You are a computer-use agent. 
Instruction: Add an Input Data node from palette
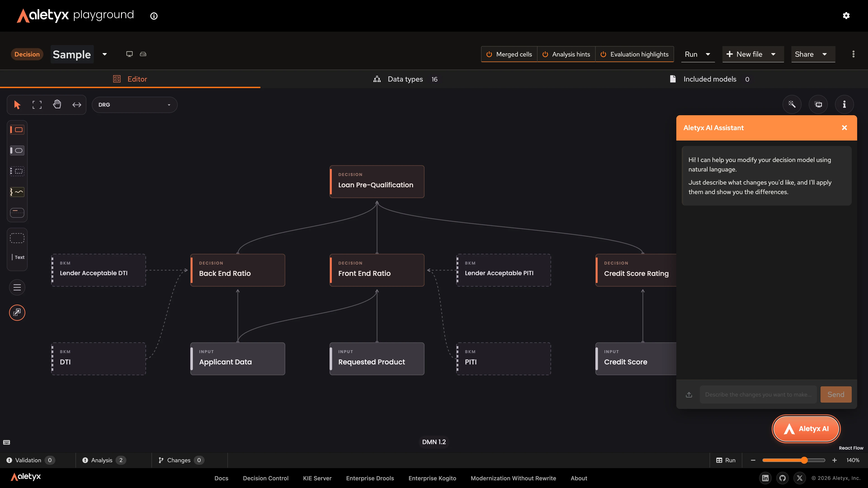pos(17,150)
